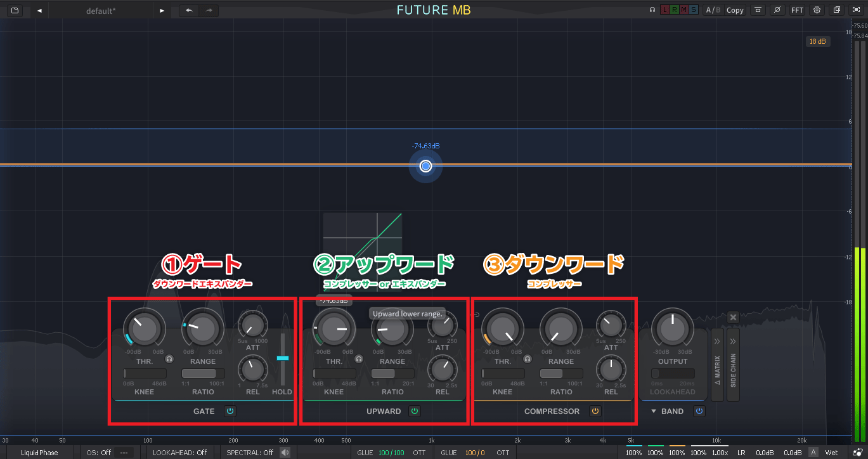
Task: Expand the Δ MATRIX side panel
Action: tap(717, 365)
